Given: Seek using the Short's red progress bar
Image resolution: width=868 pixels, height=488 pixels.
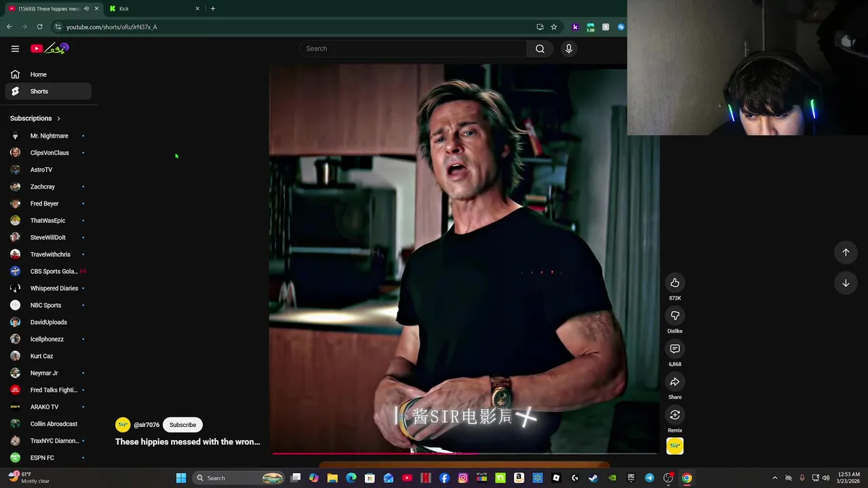Looking at the screenshot, I should coord(465,453).
